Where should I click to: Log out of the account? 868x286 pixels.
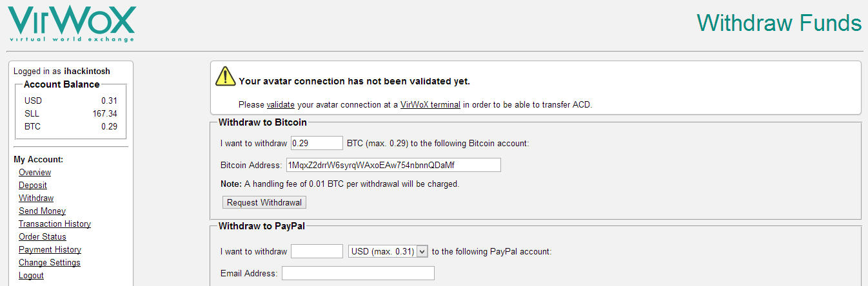31,276
